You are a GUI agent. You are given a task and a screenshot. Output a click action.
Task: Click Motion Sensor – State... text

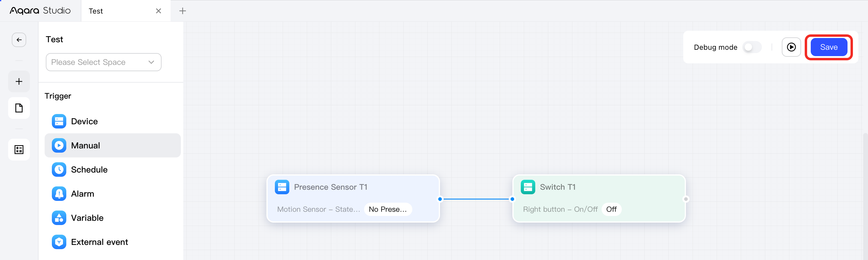click(x=319, y=209)
